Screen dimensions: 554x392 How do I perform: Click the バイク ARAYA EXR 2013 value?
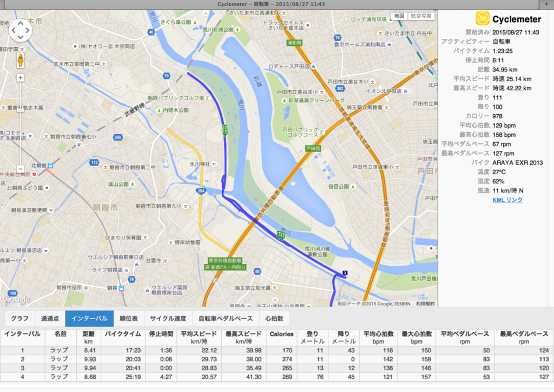tap(518, 163)
